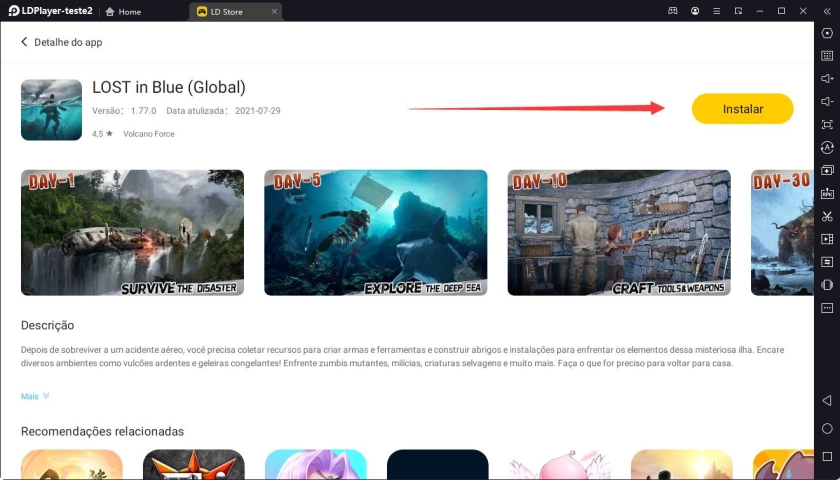
Task: Go back using Detalhe do app arrow
Action: pos(24,42)
